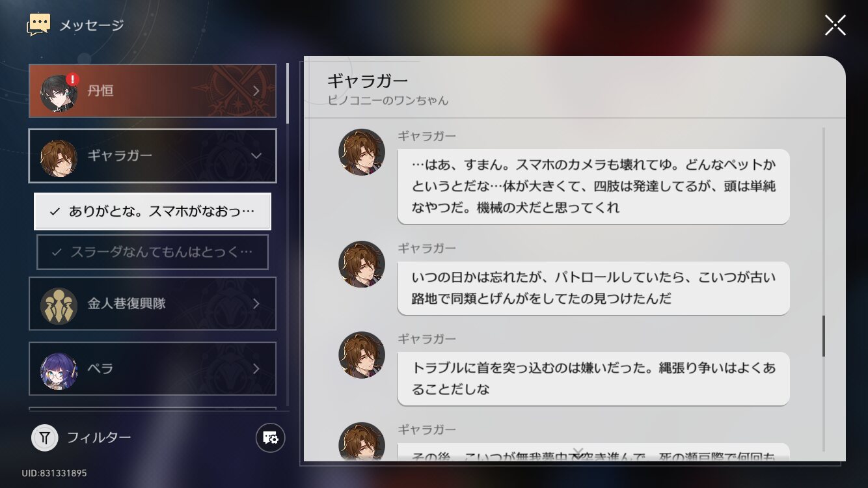Click the yellow message bubble icon
This screenshot has width=868, height=488.
coord(39,25)
